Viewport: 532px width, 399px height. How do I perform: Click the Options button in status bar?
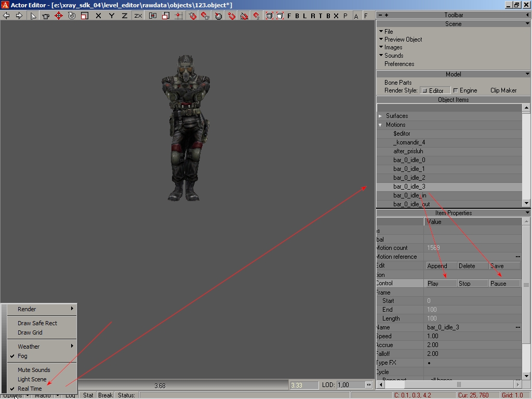pos(12,395)
